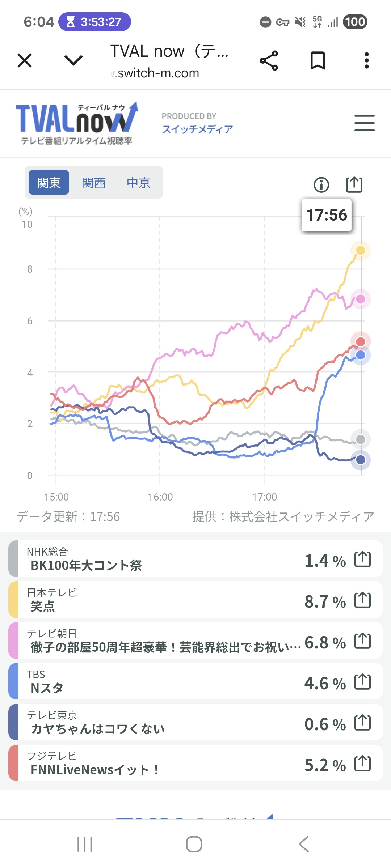The image size is (391, 868).
Task: Tap the TVAL now logo
Action: coord(77,123)
